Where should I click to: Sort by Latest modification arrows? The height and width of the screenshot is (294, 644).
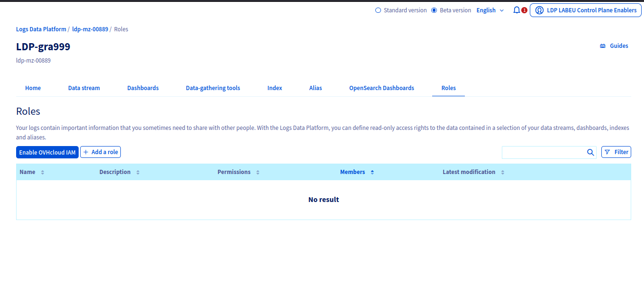tap(503, 173)
